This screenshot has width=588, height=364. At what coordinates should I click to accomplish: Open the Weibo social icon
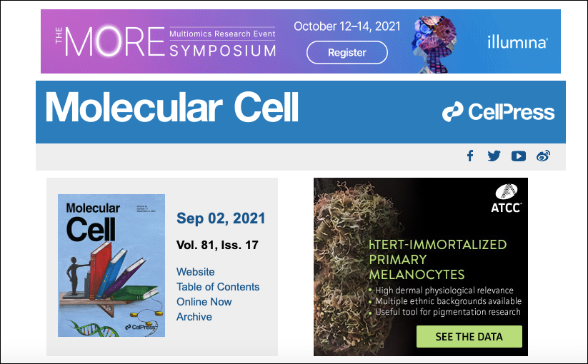(543, 156)
